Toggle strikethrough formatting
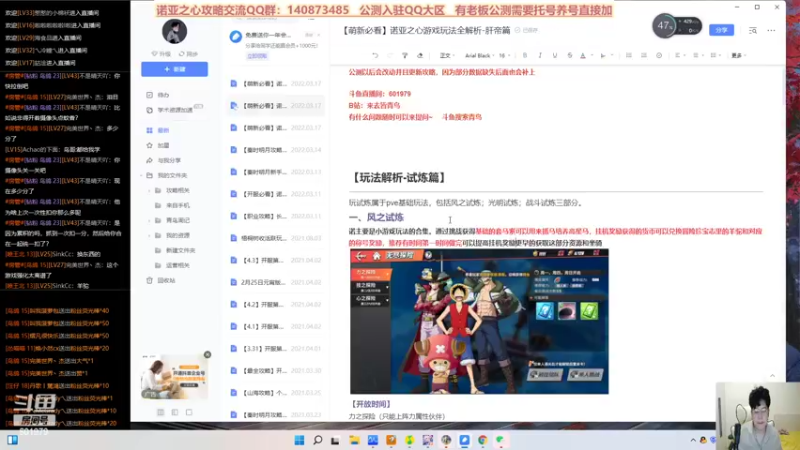800x450 pixels. [569, 55]
